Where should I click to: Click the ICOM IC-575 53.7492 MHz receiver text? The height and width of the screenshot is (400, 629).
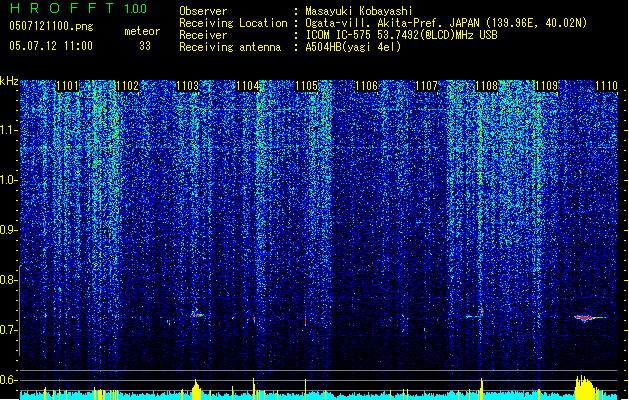pos(402,35)
